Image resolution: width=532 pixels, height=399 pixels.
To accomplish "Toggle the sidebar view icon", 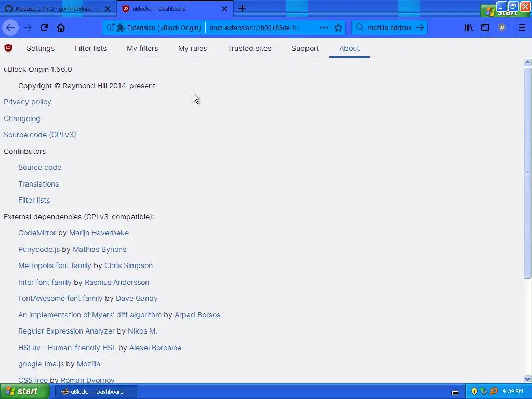I will [x=485, y=28].
